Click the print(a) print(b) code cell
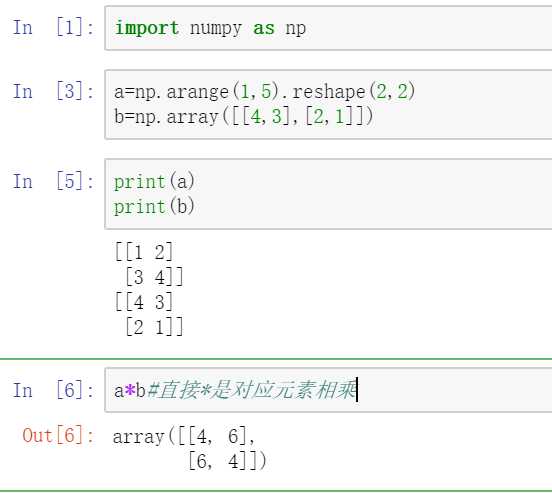 (x=328, y=194)
